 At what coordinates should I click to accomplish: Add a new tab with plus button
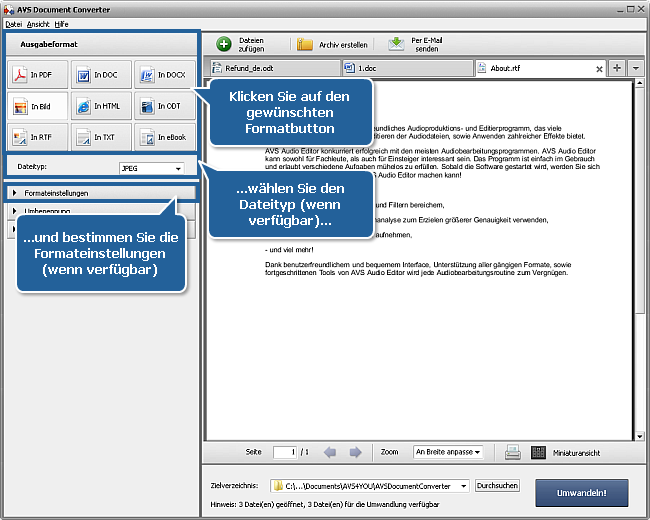617,68
